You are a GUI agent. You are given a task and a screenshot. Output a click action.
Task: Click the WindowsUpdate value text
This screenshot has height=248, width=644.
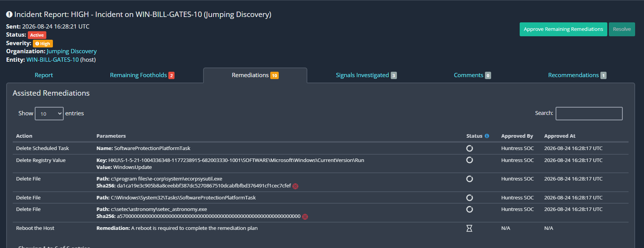tap(132, 167)
